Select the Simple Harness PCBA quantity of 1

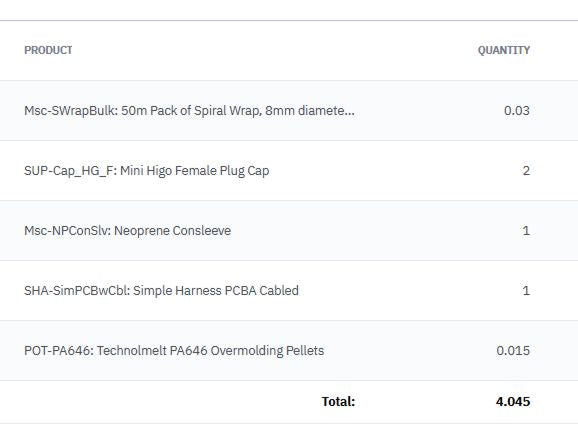[526, 290]
